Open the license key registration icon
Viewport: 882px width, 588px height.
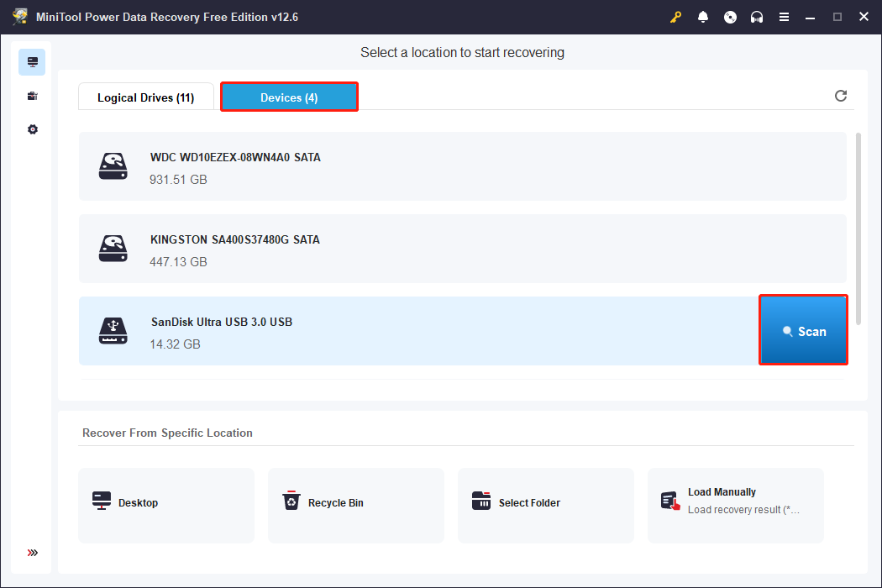pos(676,17)
